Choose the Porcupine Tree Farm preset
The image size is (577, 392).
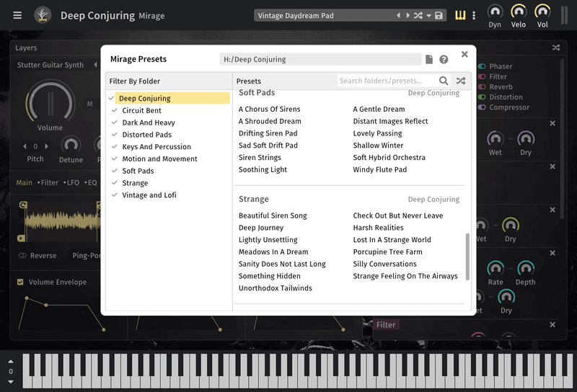(x=387, y=251)
